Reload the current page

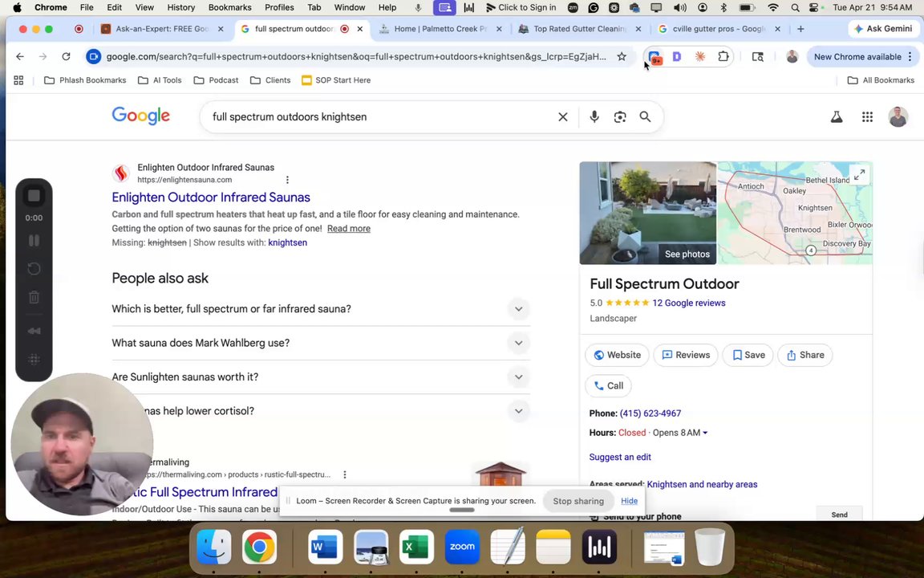(66, 57)
